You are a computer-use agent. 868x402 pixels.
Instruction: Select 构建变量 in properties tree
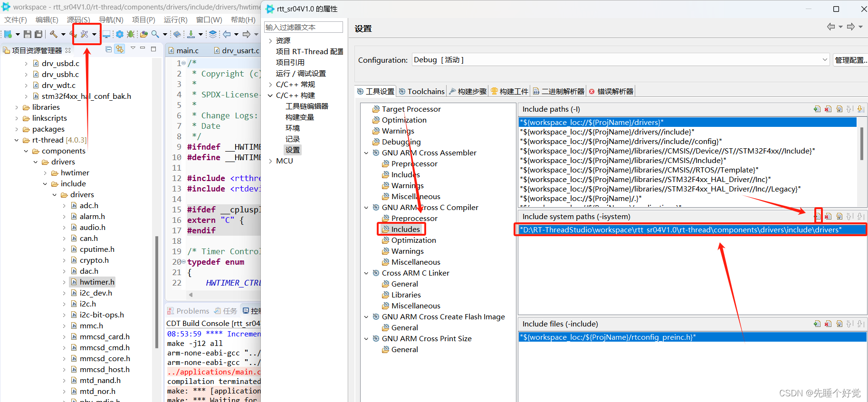300,117
